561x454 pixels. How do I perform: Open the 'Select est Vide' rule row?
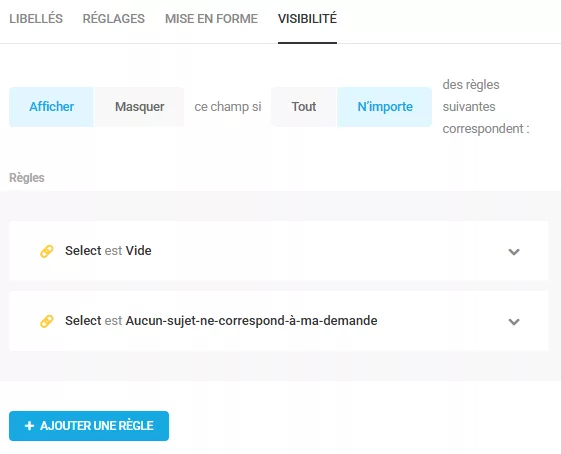[x=278, y=251]
